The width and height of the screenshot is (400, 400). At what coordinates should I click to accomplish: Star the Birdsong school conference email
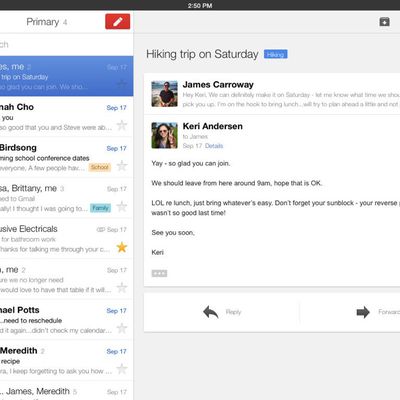pos(122,166)
